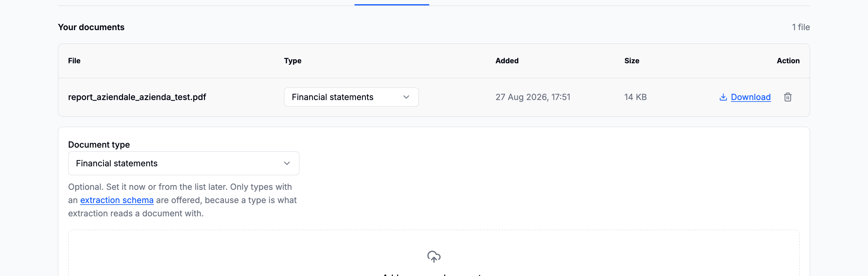Image resolution: width=868 pixels, height=276 pixels.
Task: Delete report_aziendale_azienda_test.pdf with the trash icon
Action: (x=788, y=97)
